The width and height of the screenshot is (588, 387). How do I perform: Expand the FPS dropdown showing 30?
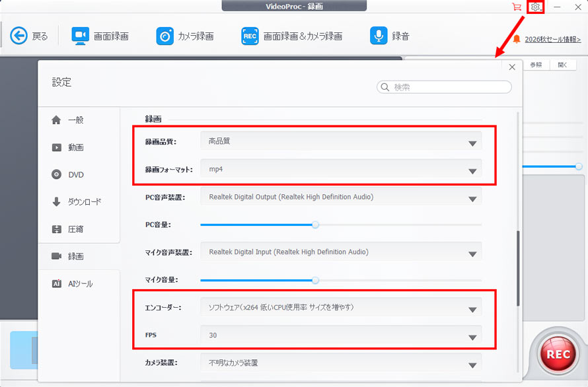[341, 335]
